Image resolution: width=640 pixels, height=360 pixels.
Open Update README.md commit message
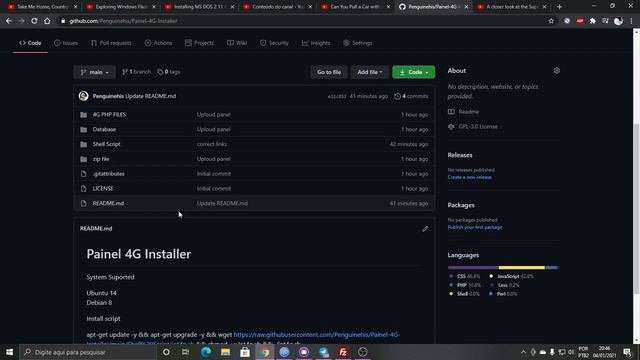[151, 96]
